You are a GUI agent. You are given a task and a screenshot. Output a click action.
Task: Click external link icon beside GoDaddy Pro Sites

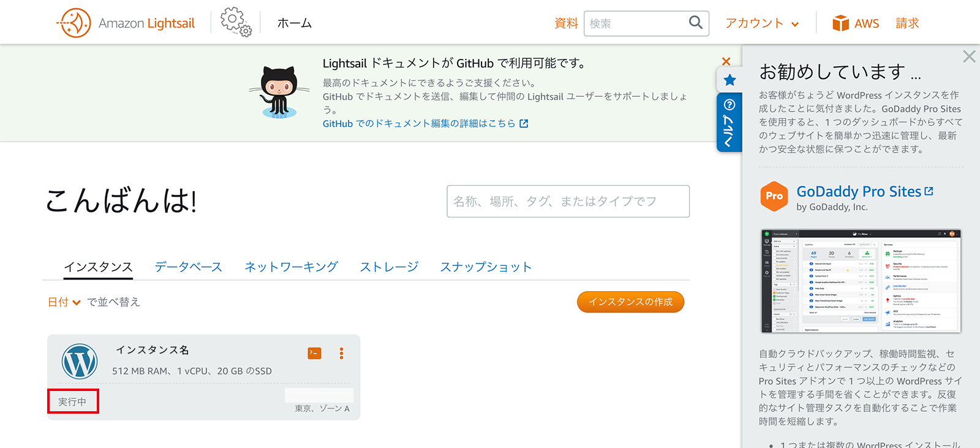pyautogui.click(x=929, y=191)
